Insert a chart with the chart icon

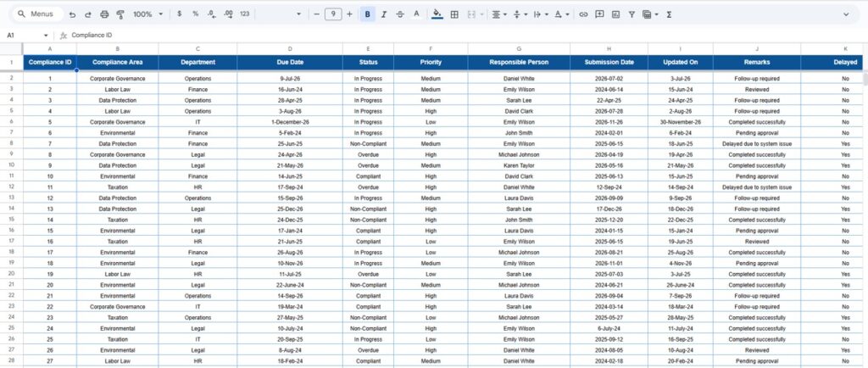(615, 14)
